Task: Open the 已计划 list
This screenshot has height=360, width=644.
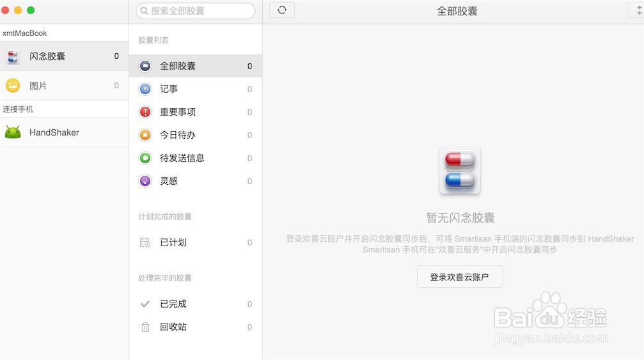Action: pyautogui.click(x=196, y=242)
